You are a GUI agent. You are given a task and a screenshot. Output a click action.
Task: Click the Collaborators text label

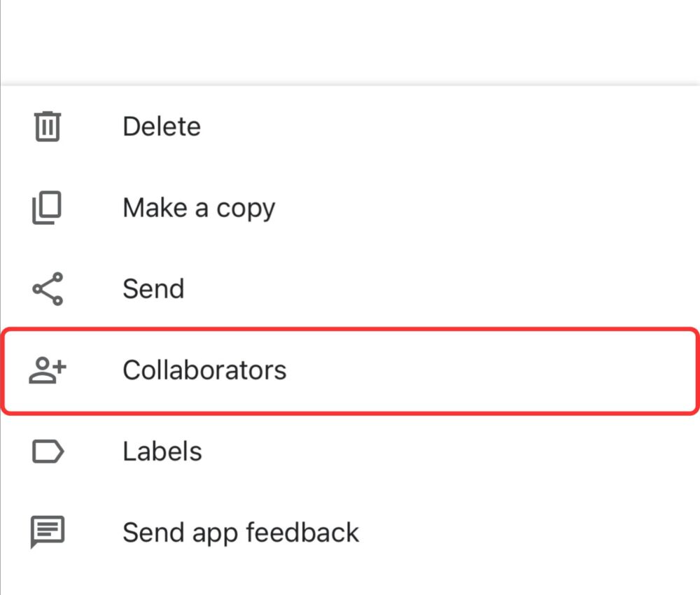[x=205, y=370]
